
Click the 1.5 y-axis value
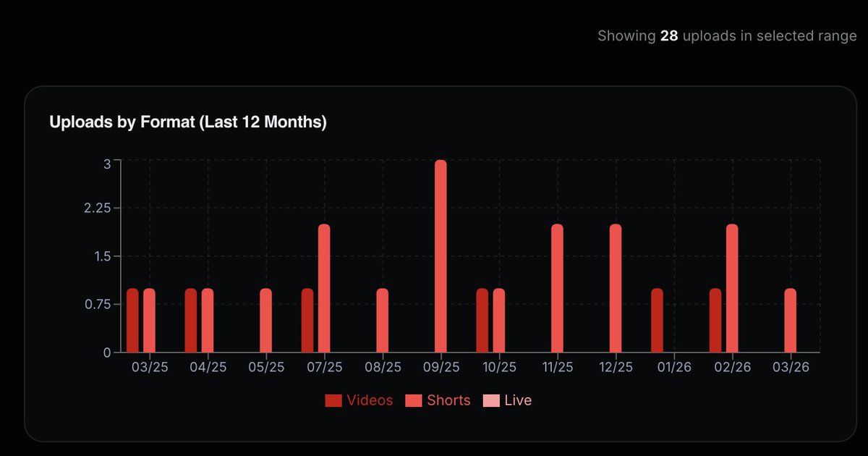click(x=102, y=256)
